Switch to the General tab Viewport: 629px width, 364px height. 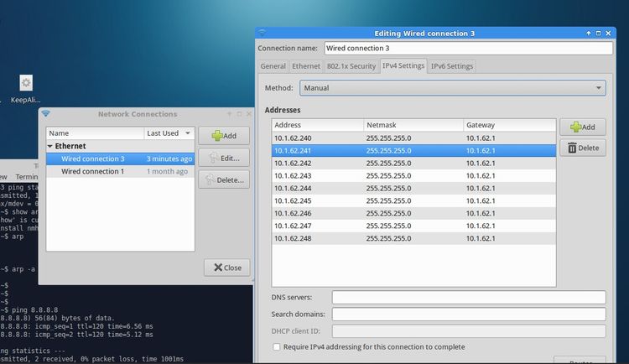click(273, 66)
